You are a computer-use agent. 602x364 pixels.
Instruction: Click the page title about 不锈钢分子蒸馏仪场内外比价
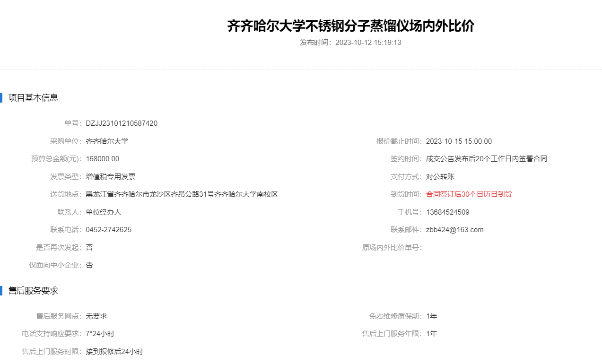(x=350, y=26)
